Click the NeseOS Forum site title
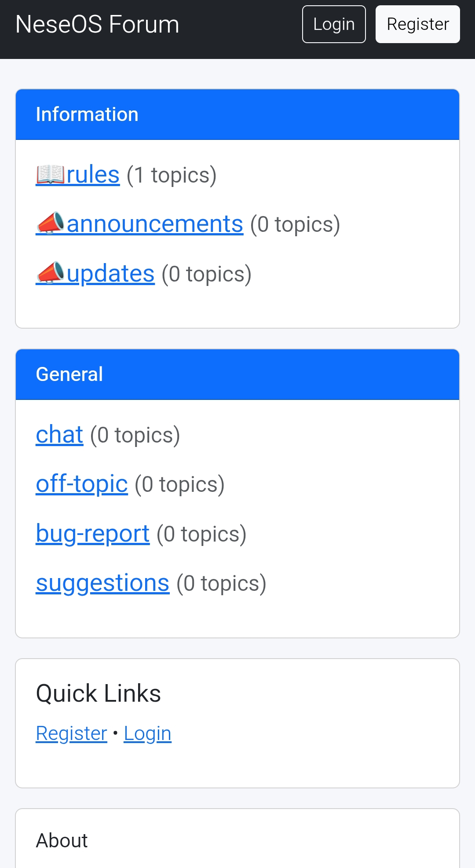475x868 pixels. point(97,24)
